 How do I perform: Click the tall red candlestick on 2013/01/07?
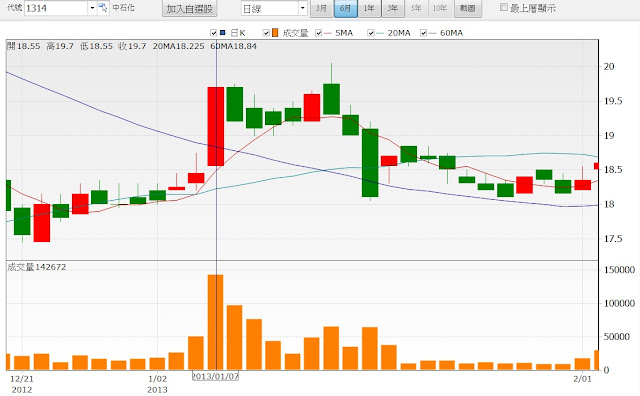216,126
